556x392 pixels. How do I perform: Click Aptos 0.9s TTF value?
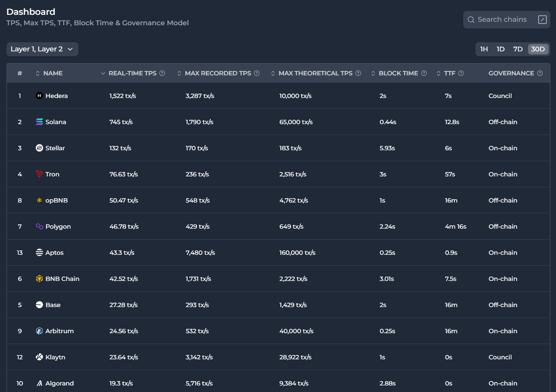pyautogui.click(x=451, y=253)
